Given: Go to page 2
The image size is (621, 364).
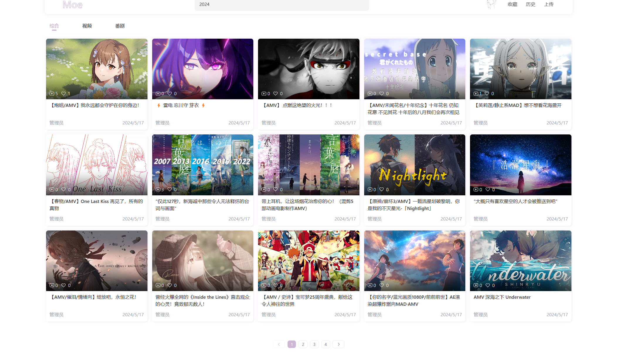Looking at the screenshot, I should (x=303, y=344).
